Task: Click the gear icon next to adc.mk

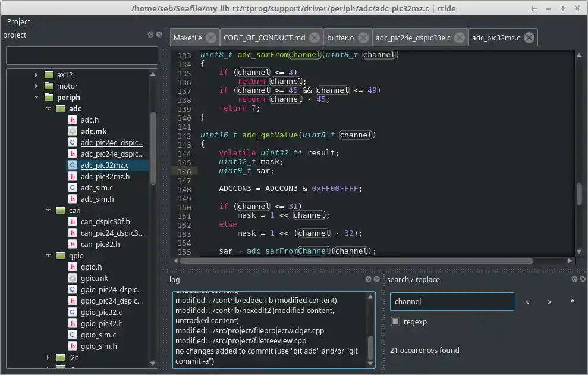Action: [72, 131]
